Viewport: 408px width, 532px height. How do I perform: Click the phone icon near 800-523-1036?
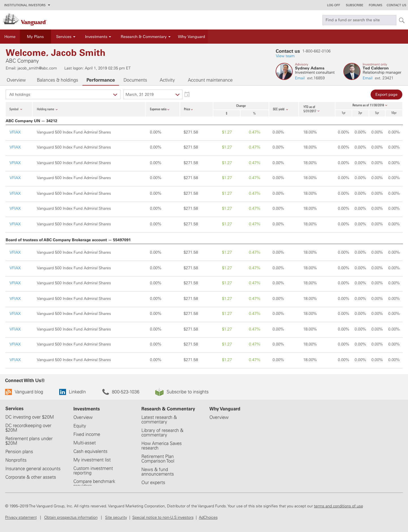(106, 392)
